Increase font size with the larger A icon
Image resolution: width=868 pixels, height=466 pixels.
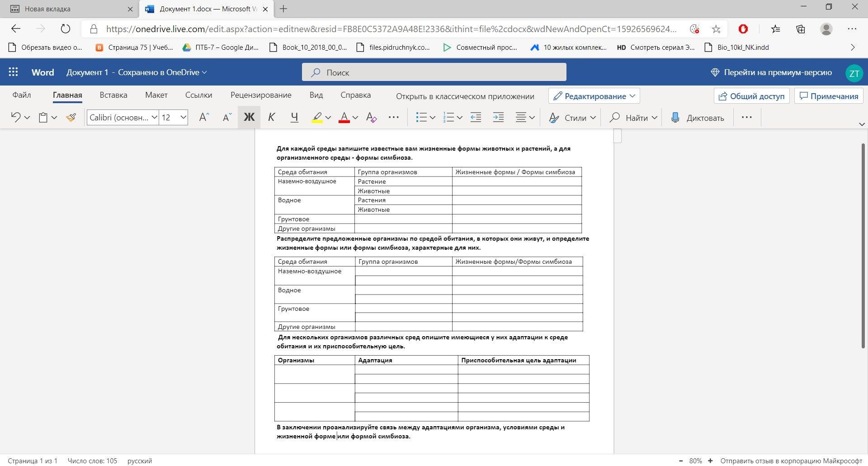pyautogui.click(x=204, y=118)
